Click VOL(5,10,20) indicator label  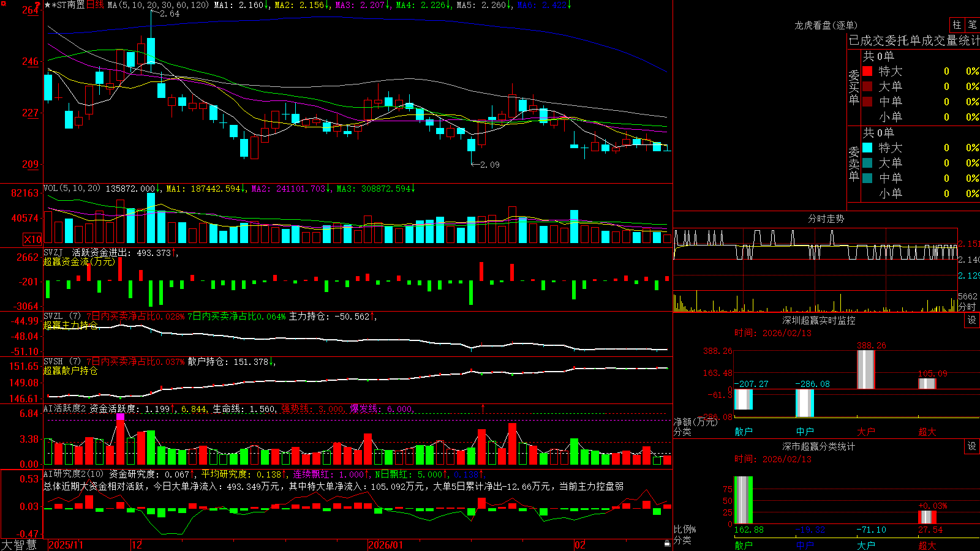[x=72, y=189]
